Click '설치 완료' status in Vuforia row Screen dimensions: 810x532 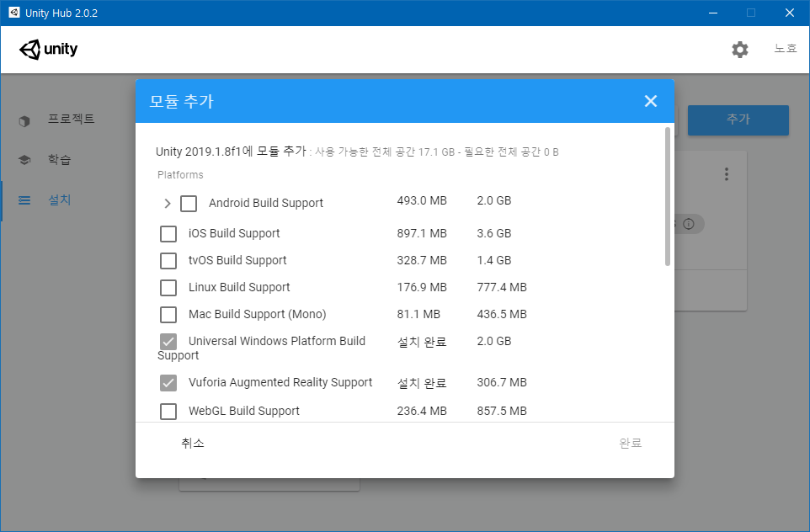coord(422,383)
